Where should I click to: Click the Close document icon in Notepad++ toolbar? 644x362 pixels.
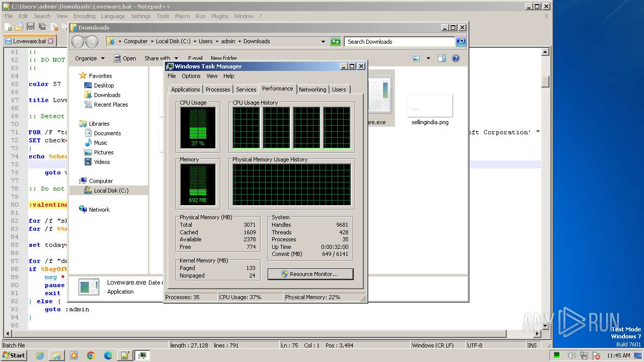(53, 27)
